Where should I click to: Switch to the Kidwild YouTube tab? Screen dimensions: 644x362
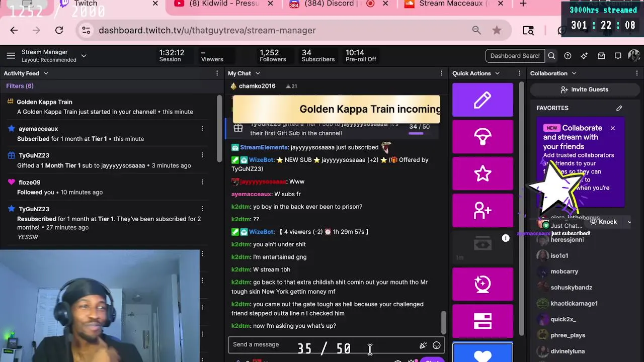pos(224,4)
